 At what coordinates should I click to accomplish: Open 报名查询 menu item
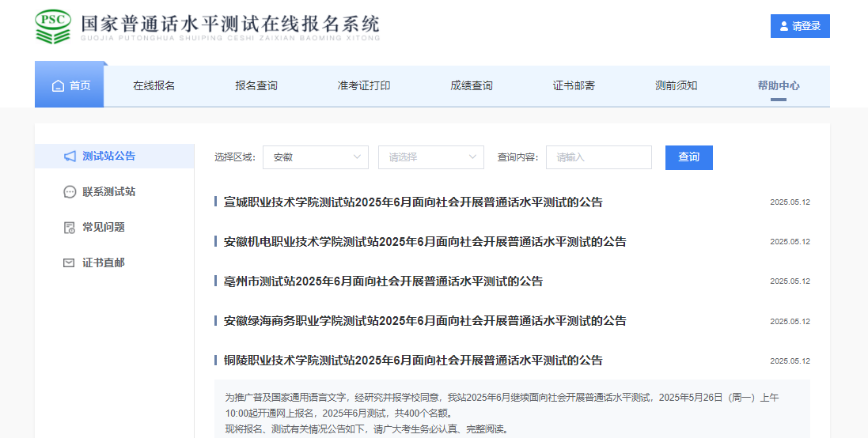(x=256, y=85)
